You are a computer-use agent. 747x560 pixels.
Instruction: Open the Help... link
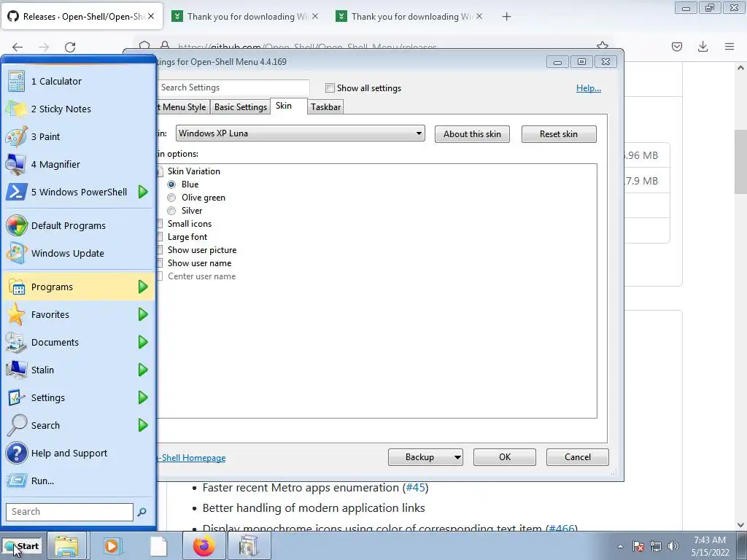tap(589, 88)
